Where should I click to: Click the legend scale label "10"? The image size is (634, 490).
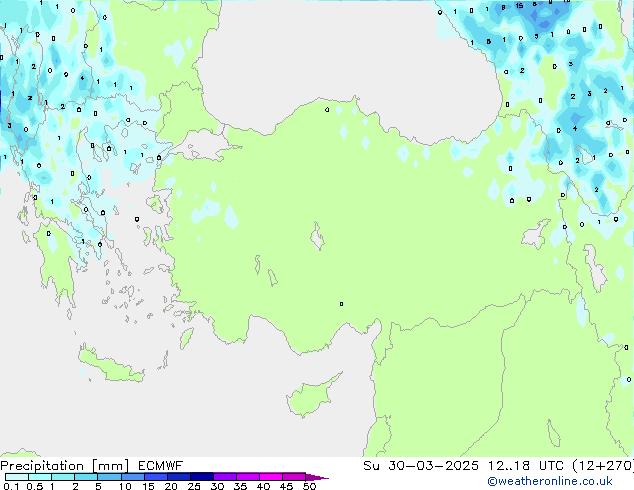[x=125, y=486]
